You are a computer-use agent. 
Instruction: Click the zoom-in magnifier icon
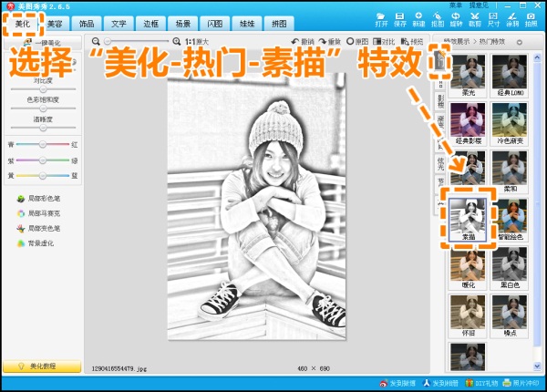[x=174, y=42]
